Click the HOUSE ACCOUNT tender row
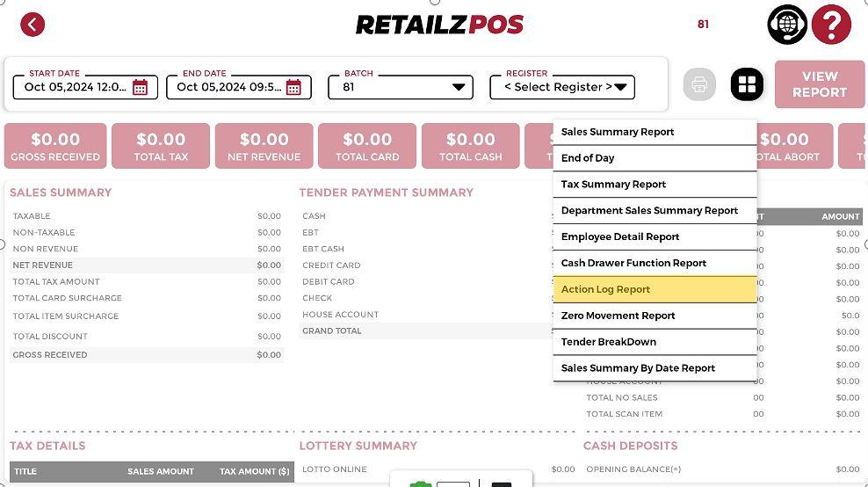Screen dimensions: 868x487 [x=426, y=315]
